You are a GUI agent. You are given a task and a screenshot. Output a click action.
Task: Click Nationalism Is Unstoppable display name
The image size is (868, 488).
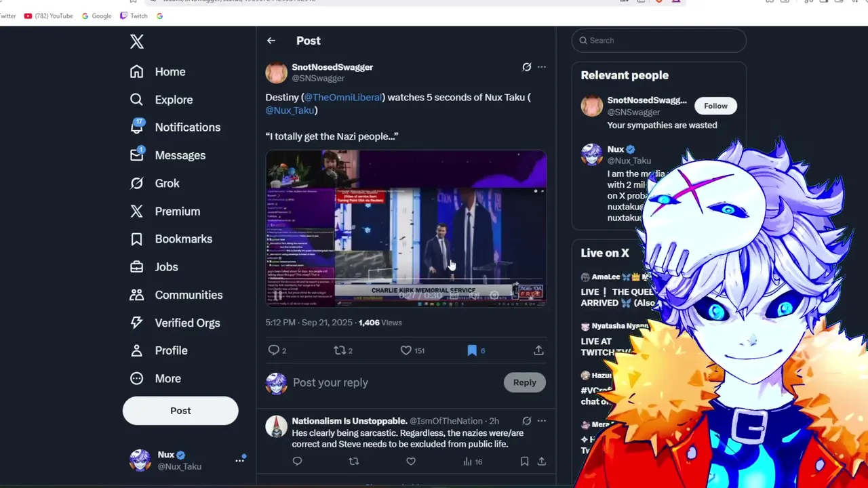[x=349, y=421]
